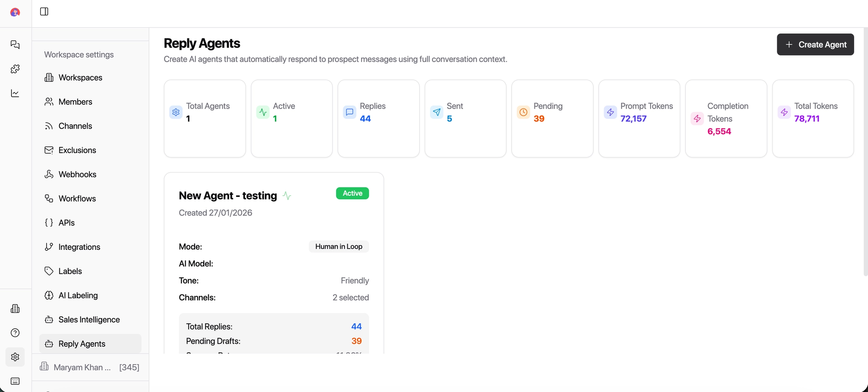Click the puzzle piece icon in left rail
This screenshot has width=868, height=392.
click(x=15, y=69)
